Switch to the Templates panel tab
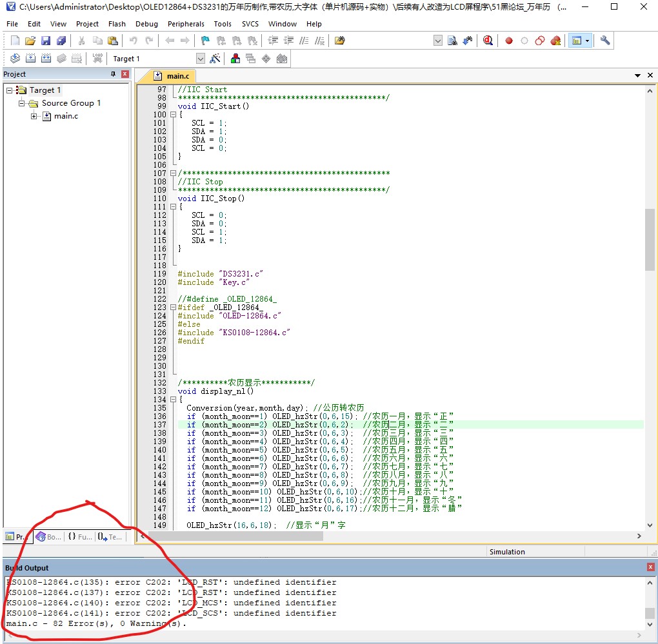This screenshot has width=658, height=644. (110, 536)
